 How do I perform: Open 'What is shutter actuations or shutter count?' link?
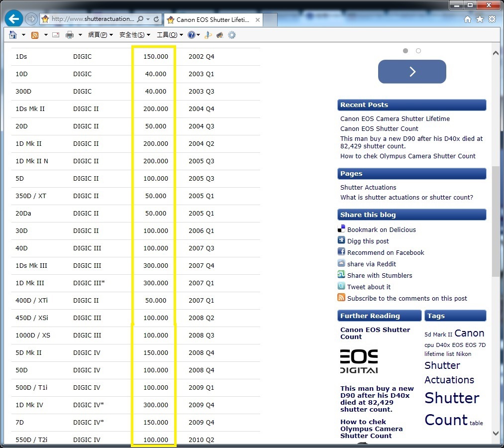(406, 197)
